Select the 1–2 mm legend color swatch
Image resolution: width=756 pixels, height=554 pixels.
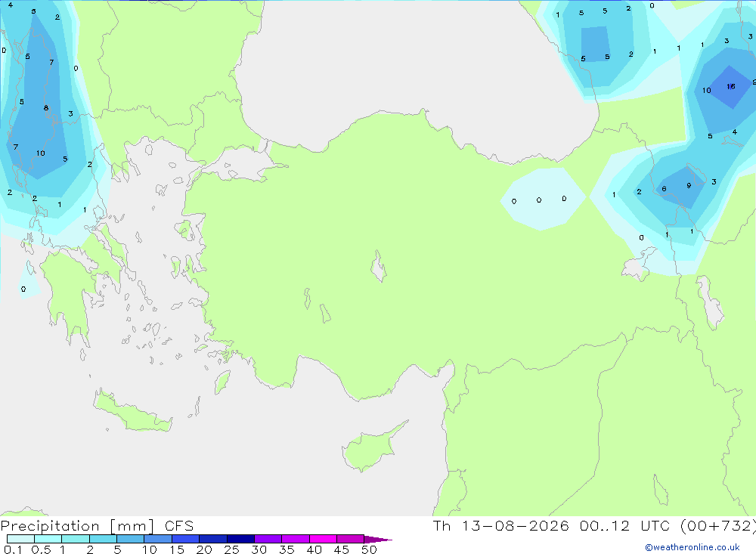point(76,539)
